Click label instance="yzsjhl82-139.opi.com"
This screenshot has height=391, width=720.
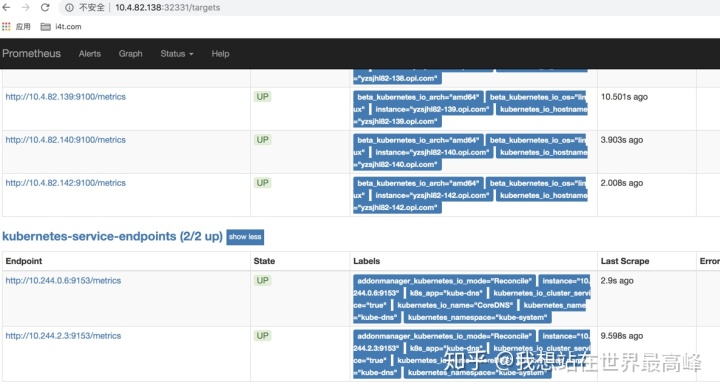pyautogui.click(x=432, y=109)
